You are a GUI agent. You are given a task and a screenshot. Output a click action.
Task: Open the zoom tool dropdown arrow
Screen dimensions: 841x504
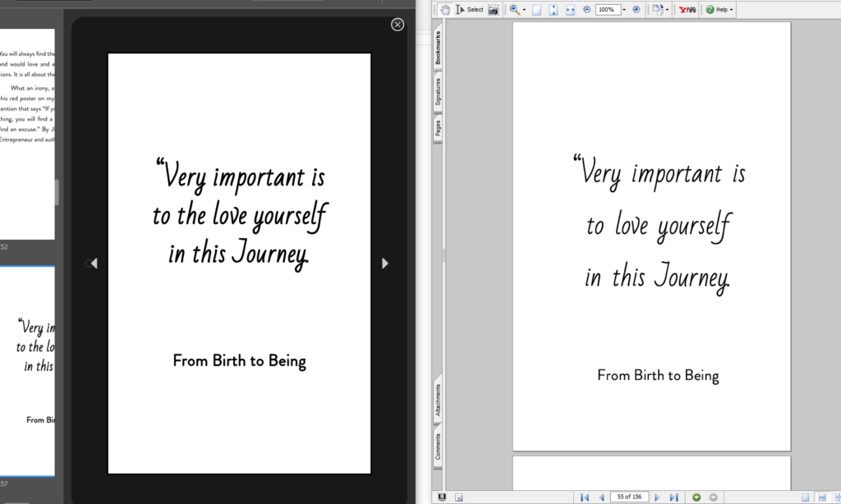pyautogui.click(x=524, y=10)
